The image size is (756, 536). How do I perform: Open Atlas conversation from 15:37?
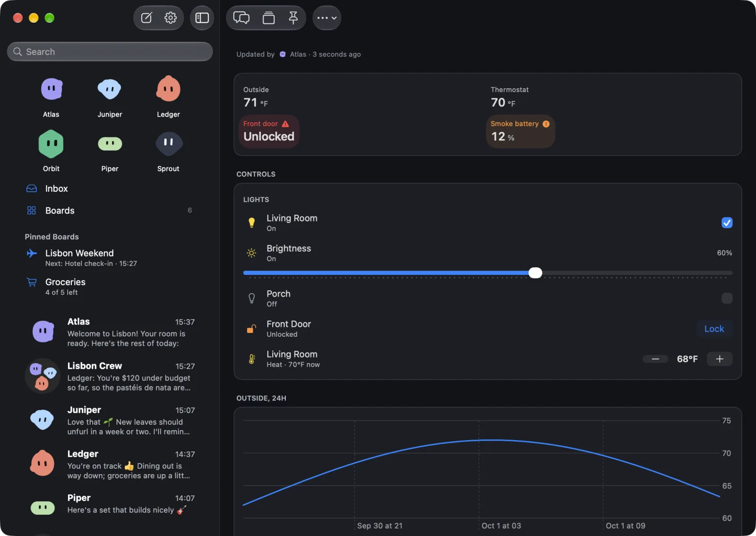(110, 332)
